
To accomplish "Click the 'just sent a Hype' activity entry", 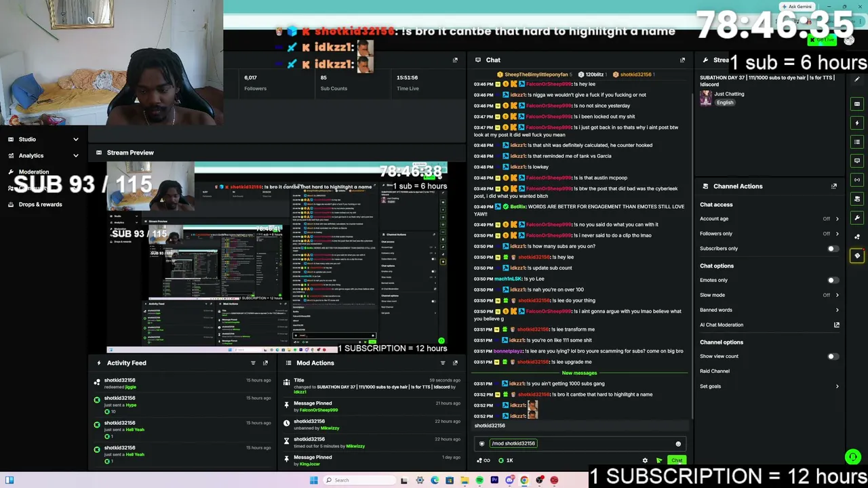I will click(x=183, y=405).
